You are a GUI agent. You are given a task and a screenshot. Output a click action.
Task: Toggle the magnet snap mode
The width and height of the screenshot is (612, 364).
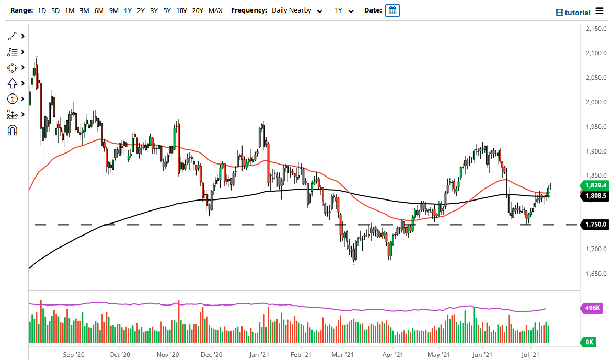pyautogui.click(x=13, y=131)
